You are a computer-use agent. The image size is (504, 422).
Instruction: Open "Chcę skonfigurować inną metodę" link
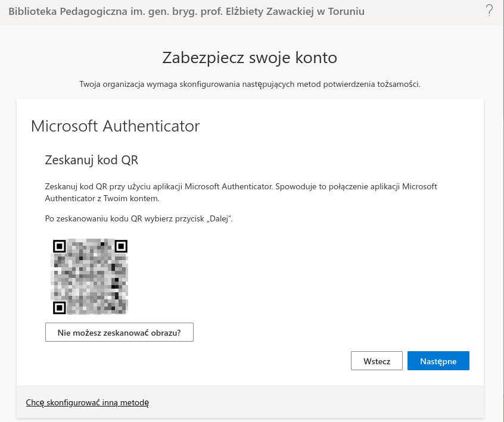87,403
